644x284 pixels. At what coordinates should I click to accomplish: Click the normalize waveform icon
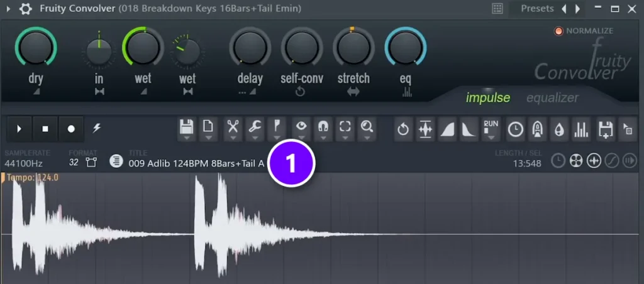coord(425,129)
